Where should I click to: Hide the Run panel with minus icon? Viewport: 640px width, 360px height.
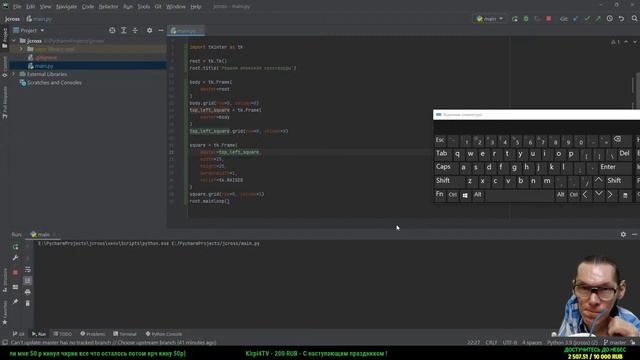pos(634,234)
